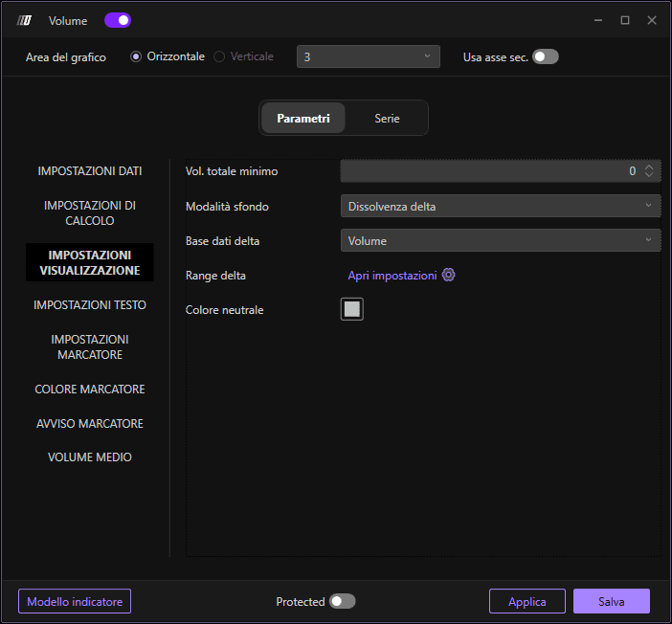Go to the VOLUME MEDIO section
Screen dimensions: 672x624
coord(90,457)
